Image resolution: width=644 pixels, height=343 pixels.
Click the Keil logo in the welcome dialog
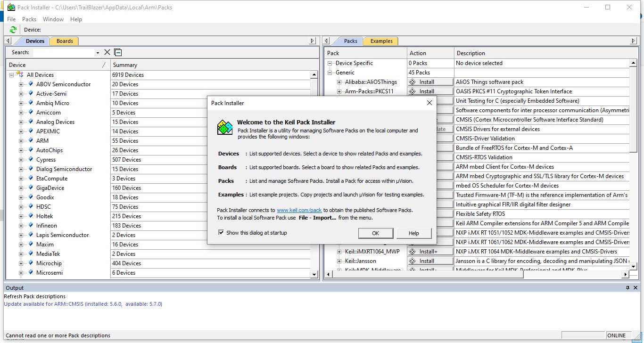pos(225,127)
